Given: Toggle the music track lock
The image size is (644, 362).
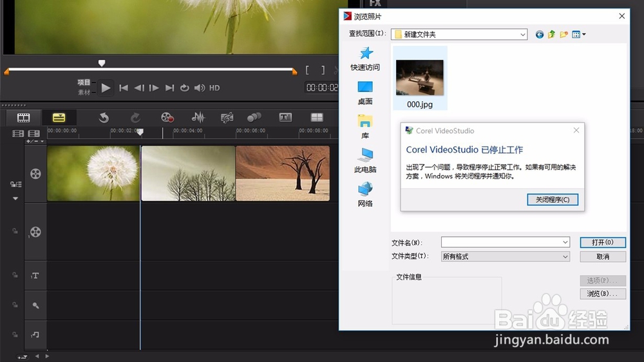Looking at the screenshot, I should tap(15, 334).
